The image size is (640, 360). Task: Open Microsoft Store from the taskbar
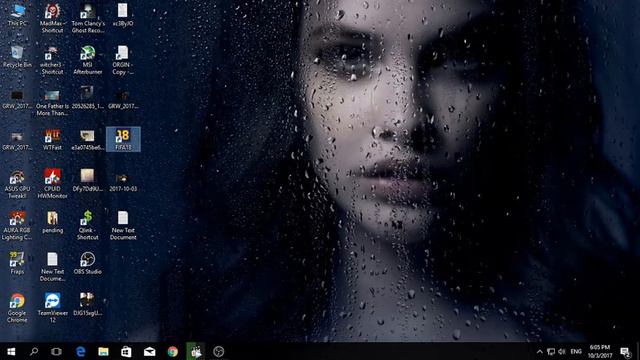click(x=126, y=351)
